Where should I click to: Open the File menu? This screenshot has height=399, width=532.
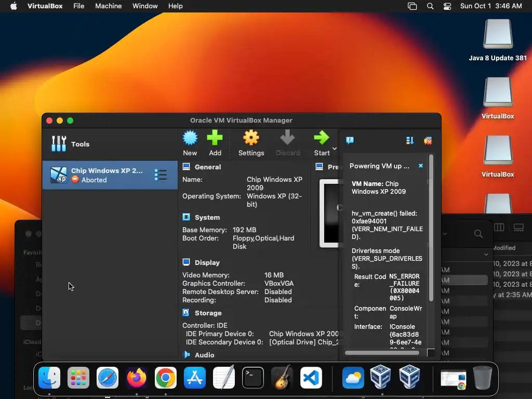pos(79,6)
